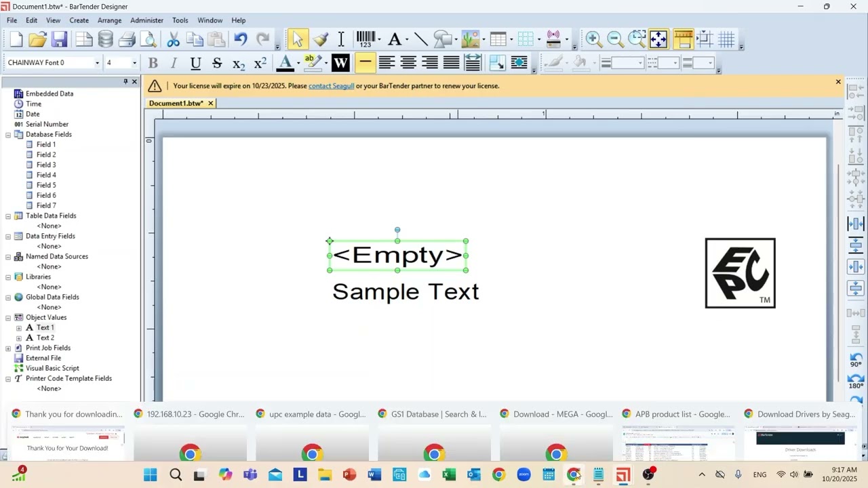Collapse the Named Data Sources node
Viewport: 868px width, 488px height.
click(x=8, y=256)
